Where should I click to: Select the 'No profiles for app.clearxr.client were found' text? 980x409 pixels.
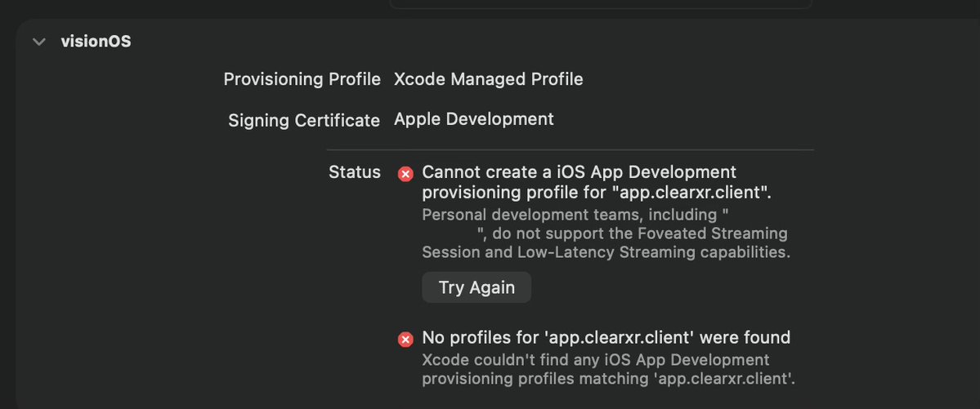pos(606,338)
